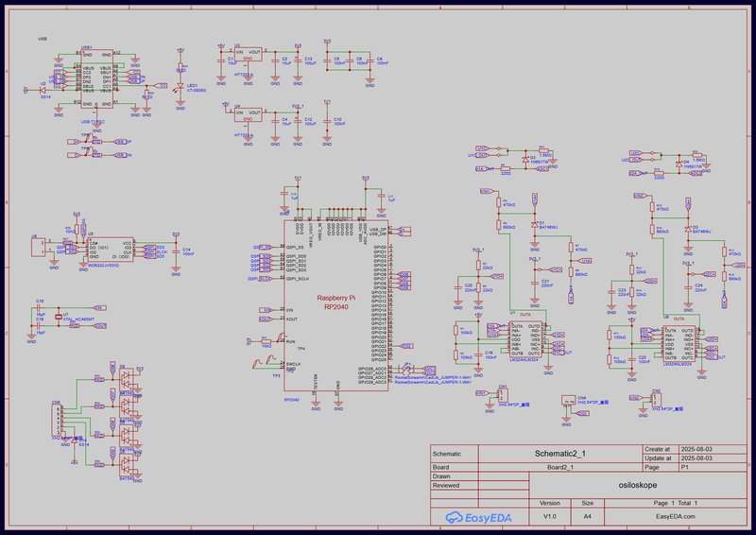Click the GPIO29_ADC3 pin label
Image resolution: width=756 pixels, height=535 pixels.
tap(371, 382)
